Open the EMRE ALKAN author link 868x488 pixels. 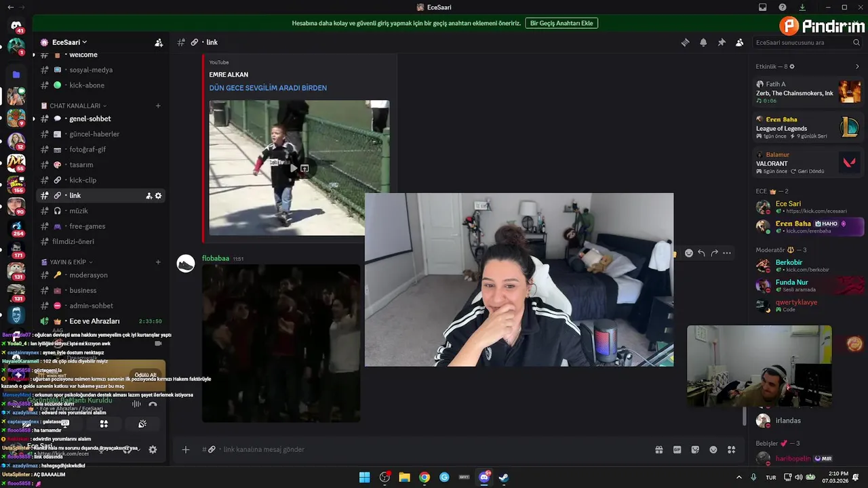(x=229, y=75)
